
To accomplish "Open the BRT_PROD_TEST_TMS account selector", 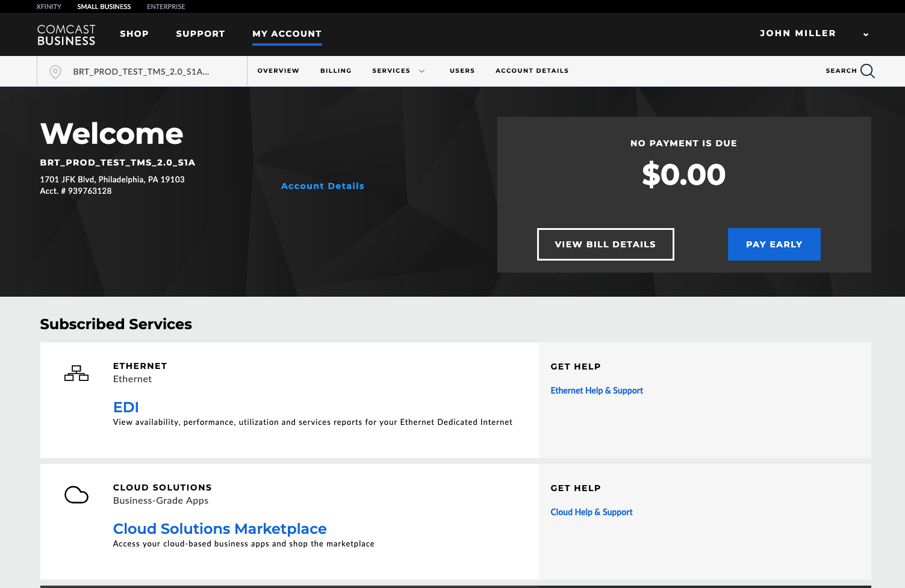I will tap(142, 72).
